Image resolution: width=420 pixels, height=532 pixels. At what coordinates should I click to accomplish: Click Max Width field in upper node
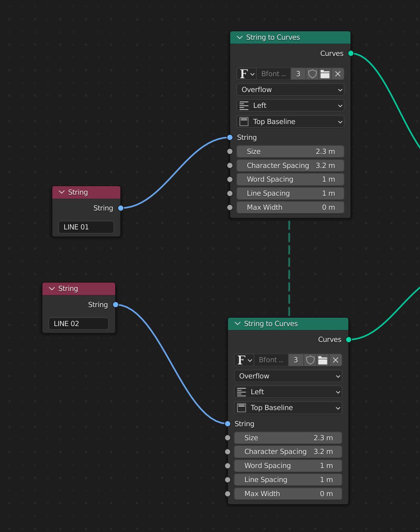click(290, 207)
